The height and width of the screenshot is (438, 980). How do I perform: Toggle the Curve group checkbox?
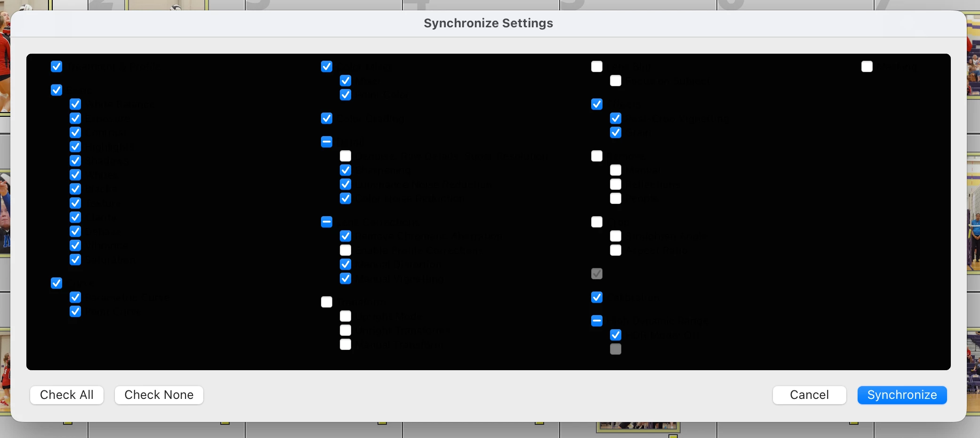(x=56, y=283)
